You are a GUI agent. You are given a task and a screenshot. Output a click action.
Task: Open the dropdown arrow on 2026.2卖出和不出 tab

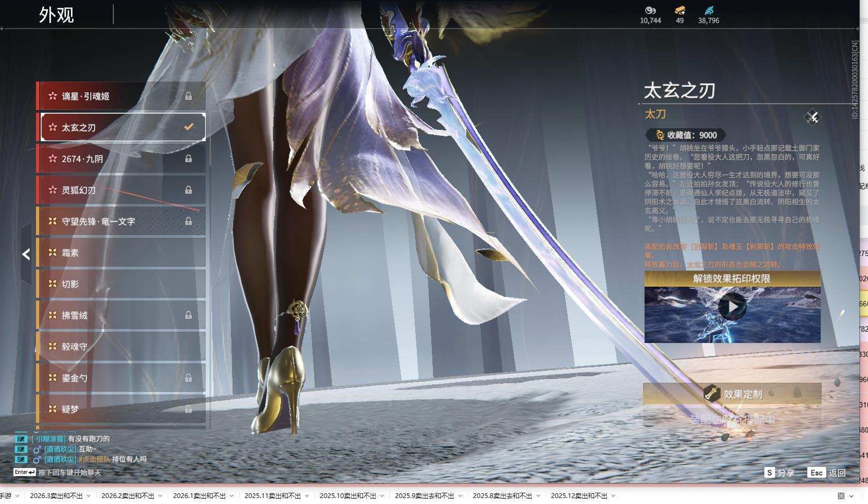tap(160, 496)
